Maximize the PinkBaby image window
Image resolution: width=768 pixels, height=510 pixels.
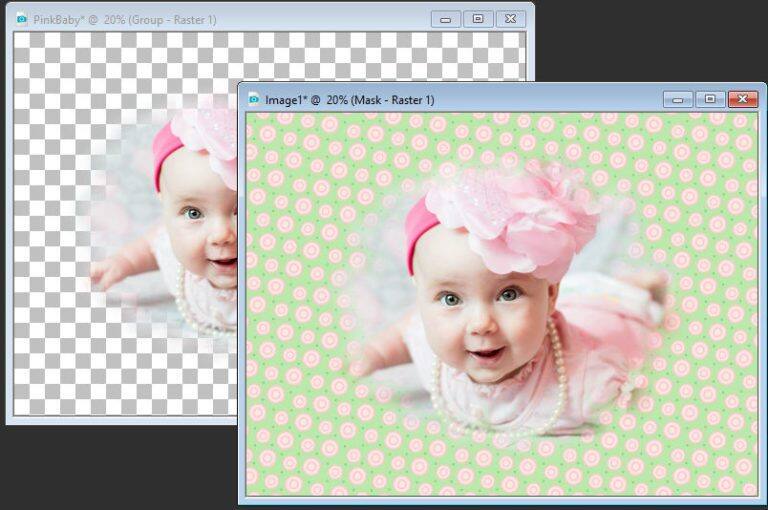click(478, 19)
